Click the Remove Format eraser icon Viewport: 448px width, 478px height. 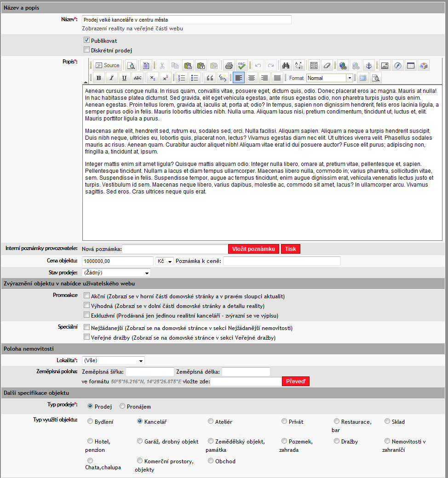pos(327,65)
